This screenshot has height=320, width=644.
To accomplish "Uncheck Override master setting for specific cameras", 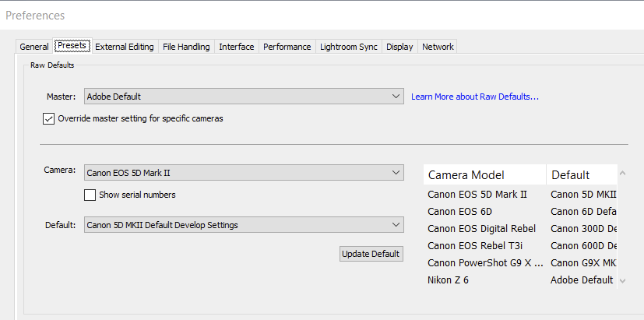I will [48, 118].
